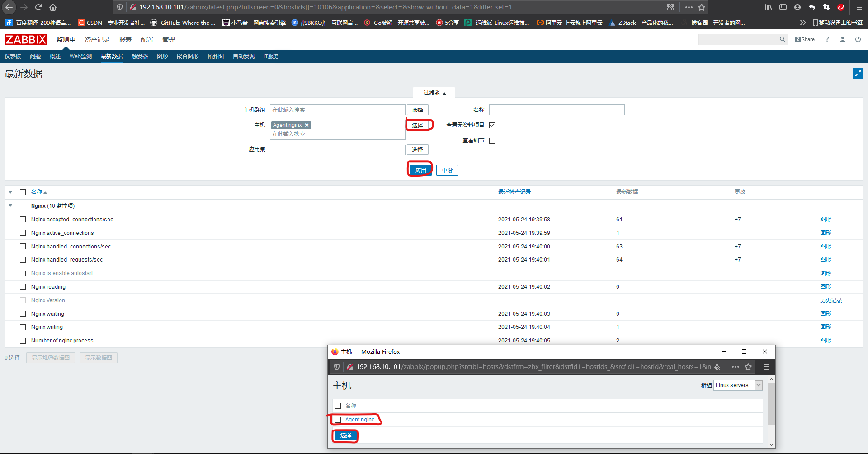Remove Agent nginx tag from host filter

(307, 125)
